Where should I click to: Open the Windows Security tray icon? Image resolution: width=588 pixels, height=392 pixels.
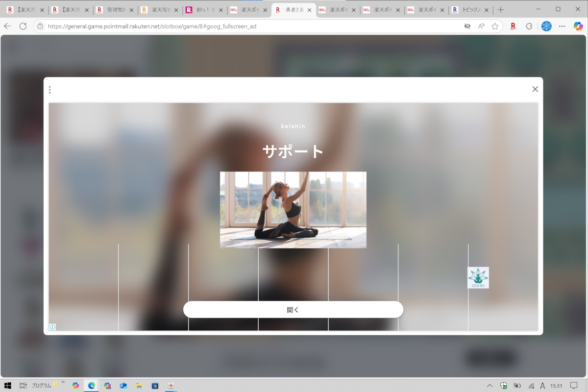(503, 386)
